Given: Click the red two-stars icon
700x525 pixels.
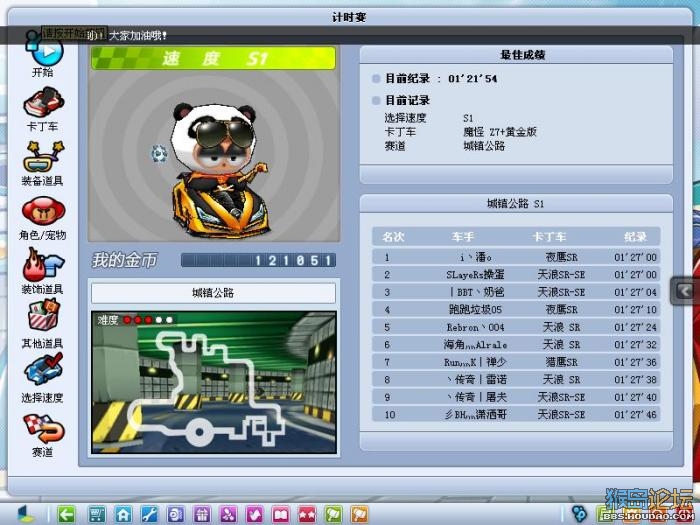Looking at the screenshot, I should [x=307, y=514].
